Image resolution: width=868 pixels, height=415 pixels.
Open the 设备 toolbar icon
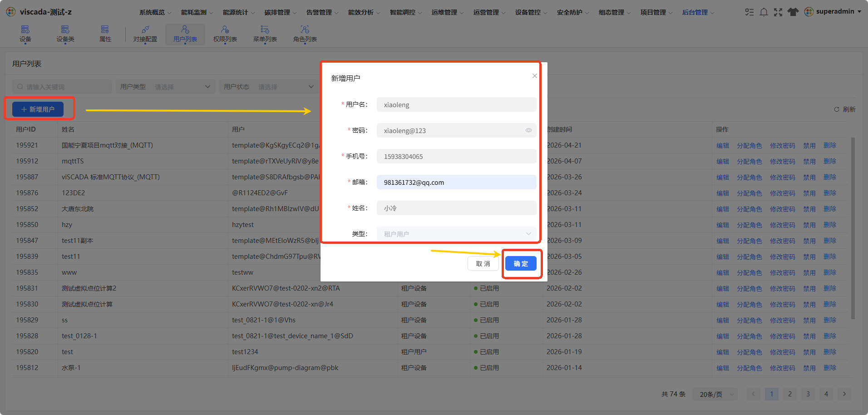[x=25, y=34]
